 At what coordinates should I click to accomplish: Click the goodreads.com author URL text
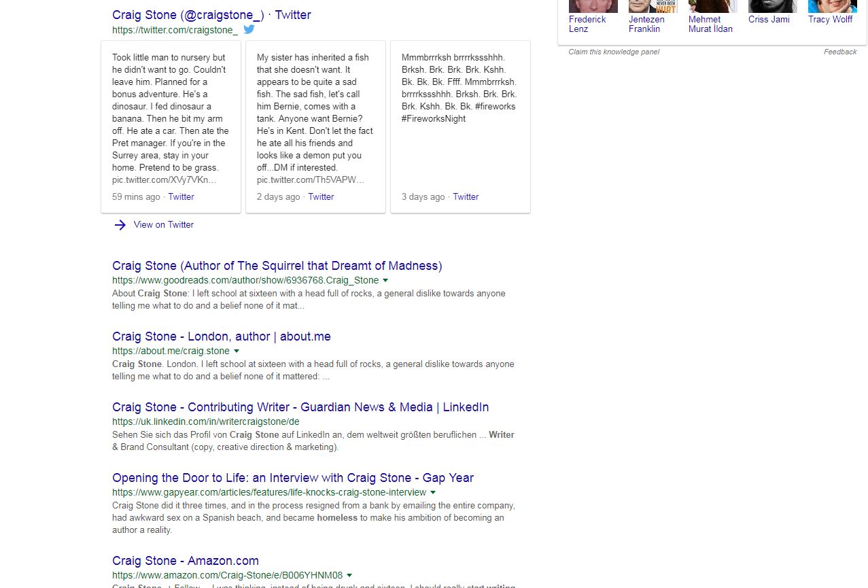[x=245, y=280]
